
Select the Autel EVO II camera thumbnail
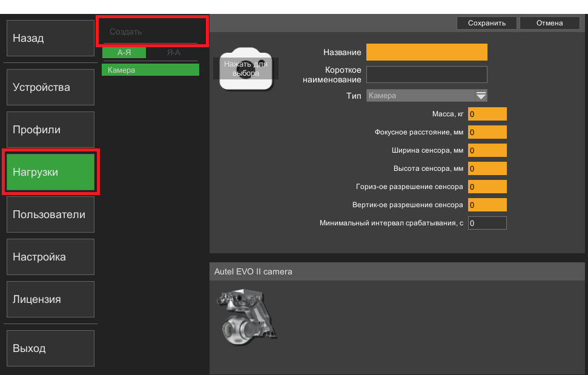[246, 316]
